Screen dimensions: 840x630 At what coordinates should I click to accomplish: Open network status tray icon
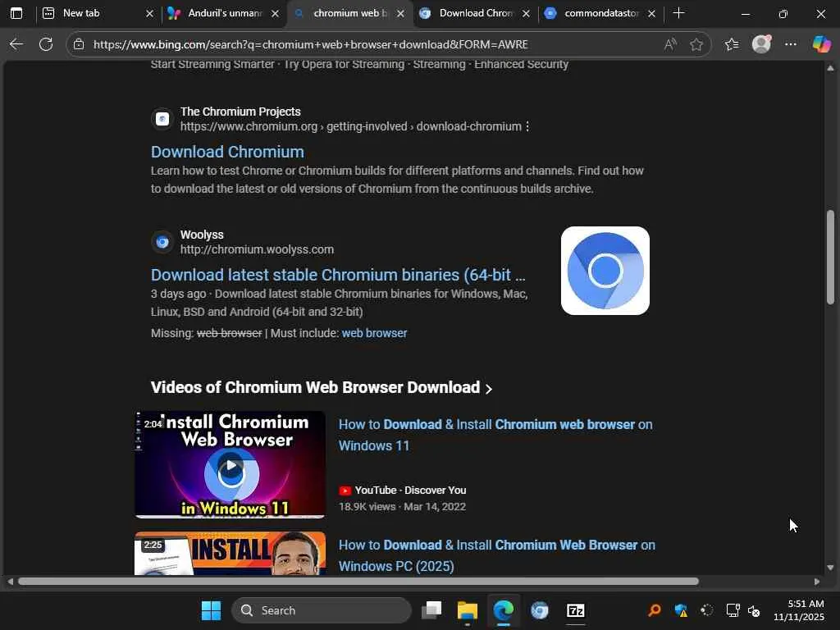click(733, 610)
